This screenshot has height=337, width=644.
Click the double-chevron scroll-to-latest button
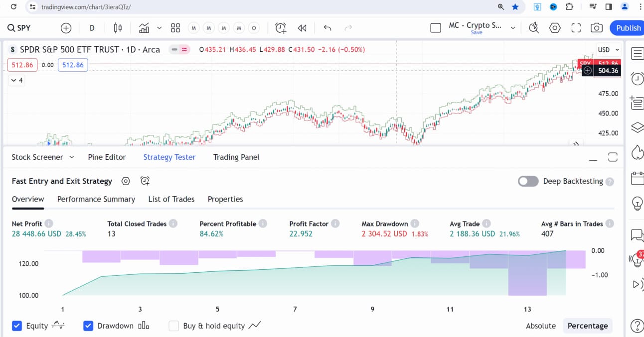[576, 144]
